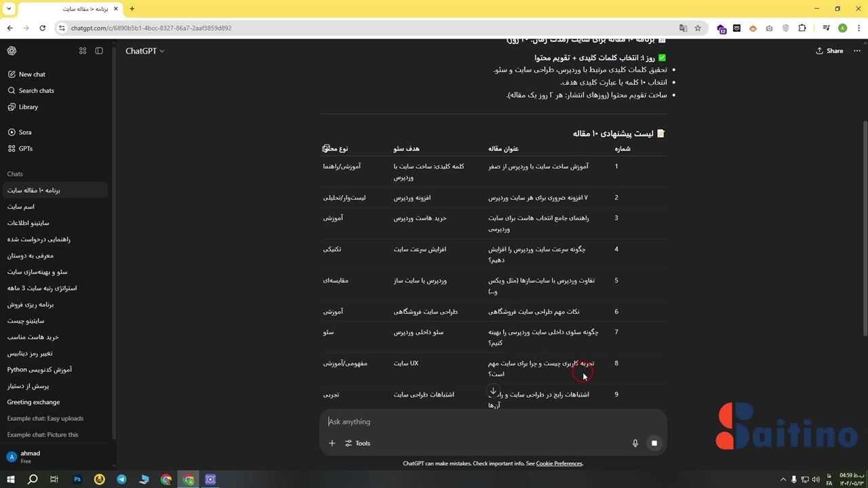
Task: Open the Library section
Action: pyautogui.click(x=28, y=107)
